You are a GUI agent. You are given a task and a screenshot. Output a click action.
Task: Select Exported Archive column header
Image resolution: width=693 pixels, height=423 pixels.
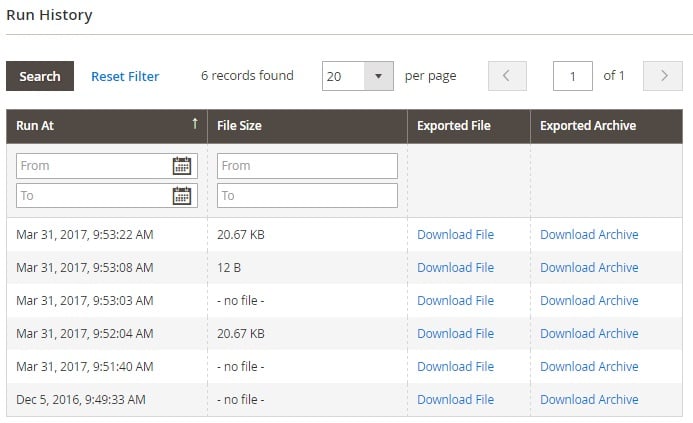coord(606,126)
